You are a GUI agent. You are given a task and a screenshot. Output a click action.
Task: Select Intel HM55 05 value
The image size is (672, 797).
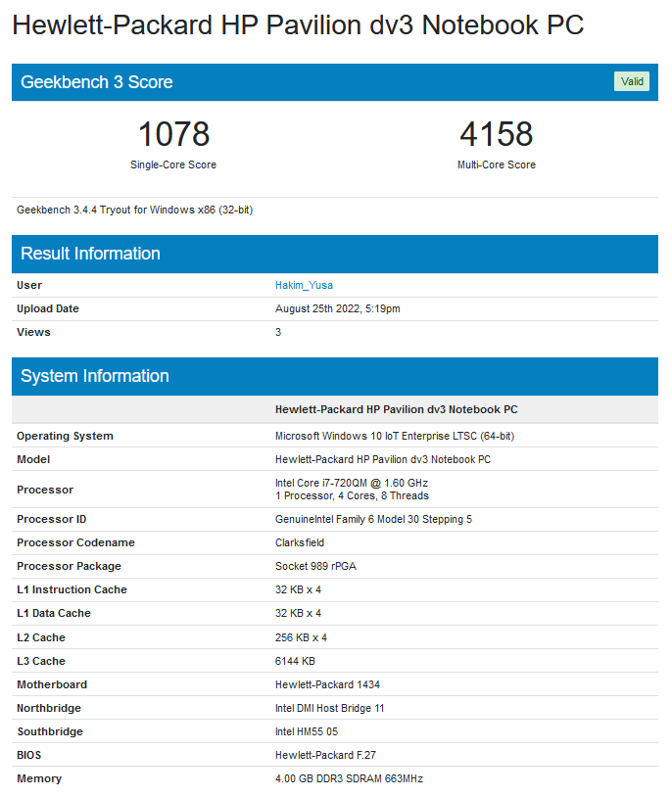click(307, 731)
